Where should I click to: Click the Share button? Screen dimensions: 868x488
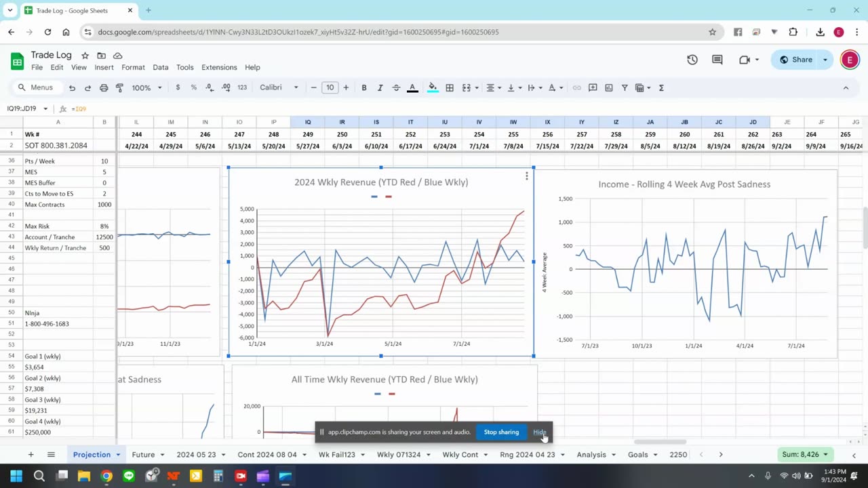(x=795, y=60)
